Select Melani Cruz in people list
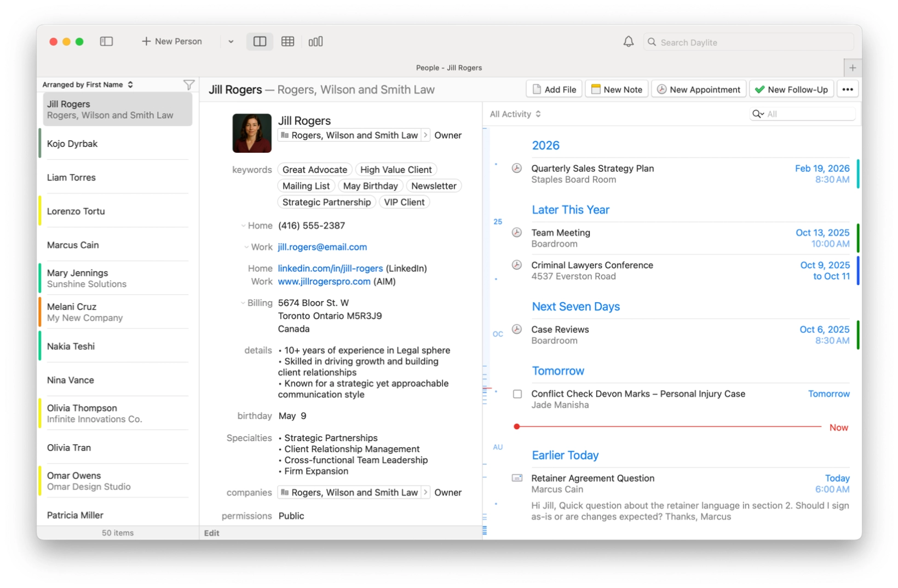This screenshot has width=898, height=588. coord(117,312)
